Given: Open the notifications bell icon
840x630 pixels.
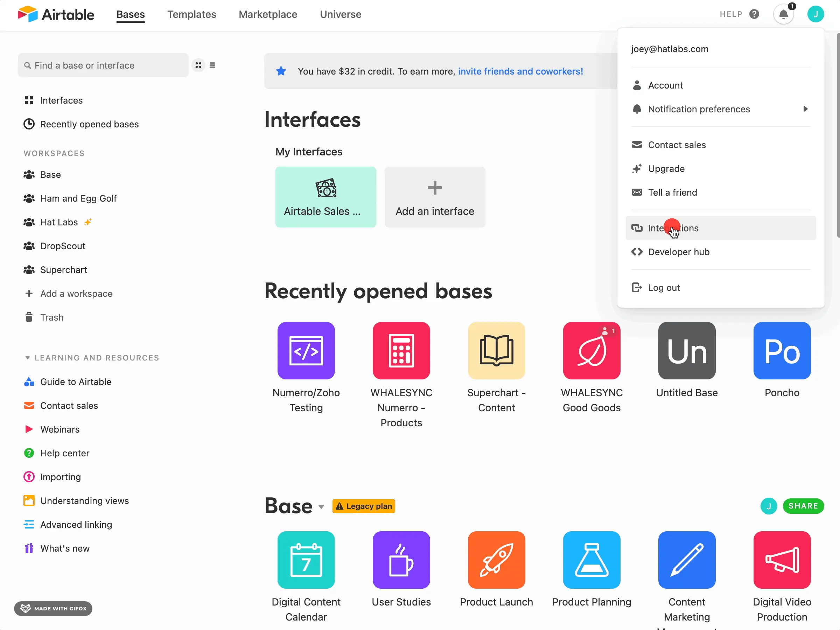Looking at the screenshot, I should click(783, 14).
